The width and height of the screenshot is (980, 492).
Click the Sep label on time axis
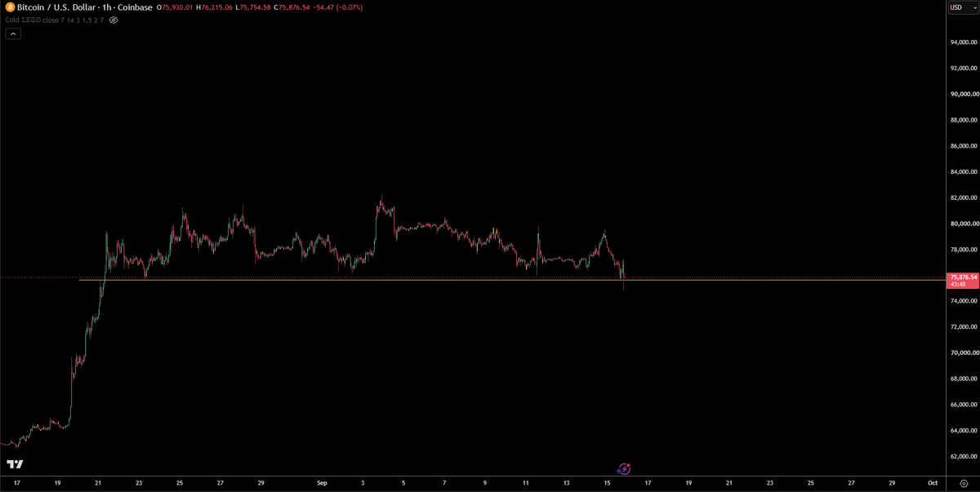point(322,484)
